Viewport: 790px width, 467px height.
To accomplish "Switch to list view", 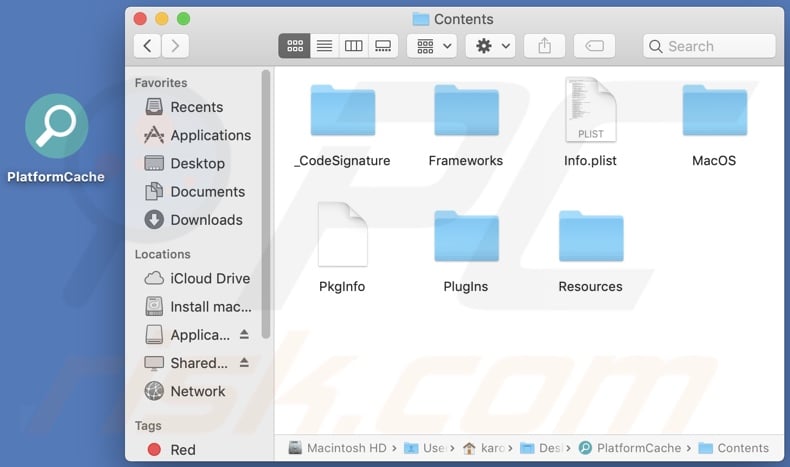I will coord(324,46).
